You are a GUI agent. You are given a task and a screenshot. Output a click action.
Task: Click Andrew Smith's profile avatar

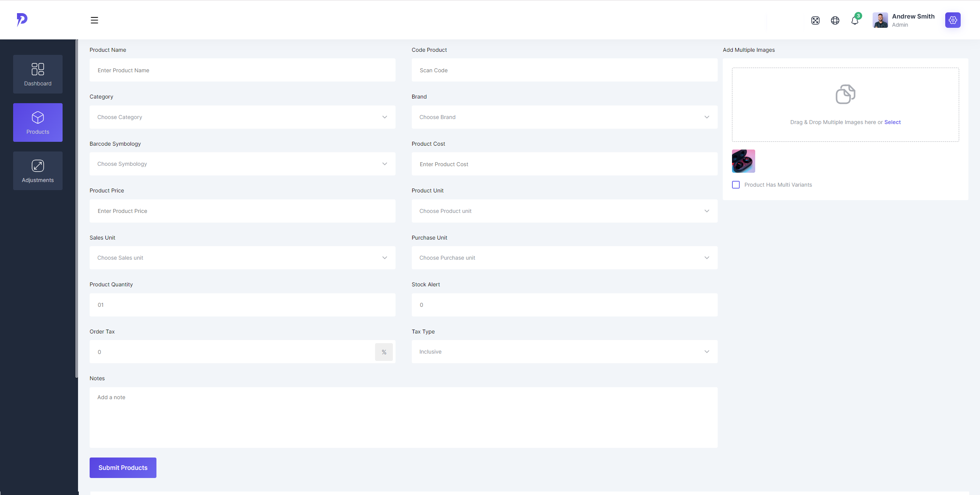tap(880, 20)
